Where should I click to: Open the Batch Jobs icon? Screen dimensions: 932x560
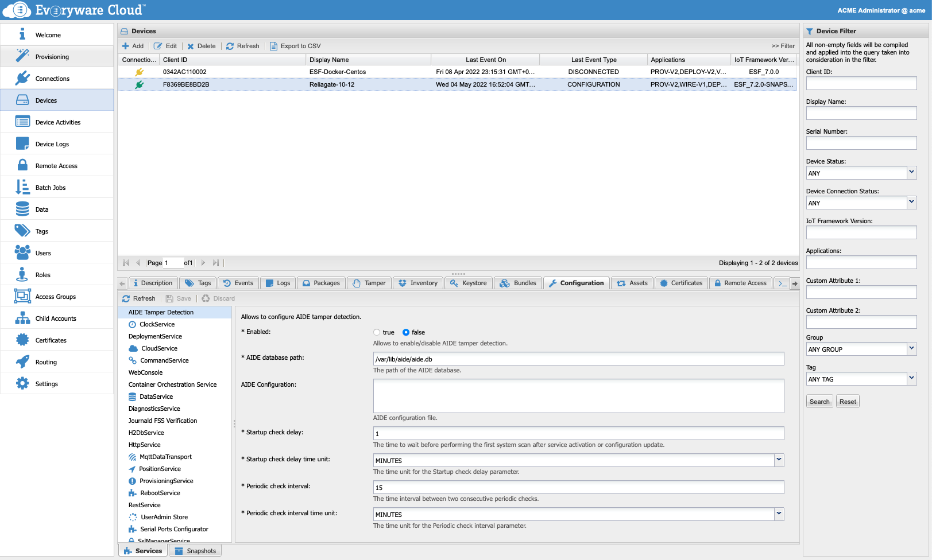click(x=22, y=187)
